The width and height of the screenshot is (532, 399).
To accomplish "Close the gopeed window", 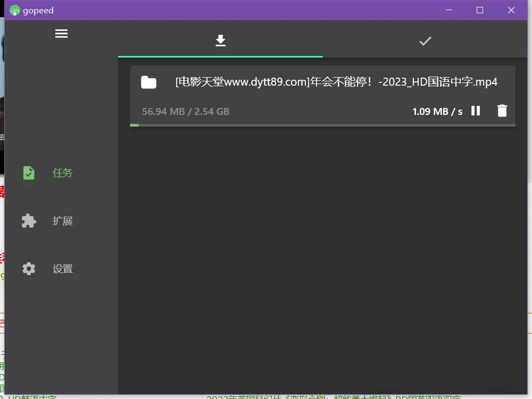I will tap(511, 10).
